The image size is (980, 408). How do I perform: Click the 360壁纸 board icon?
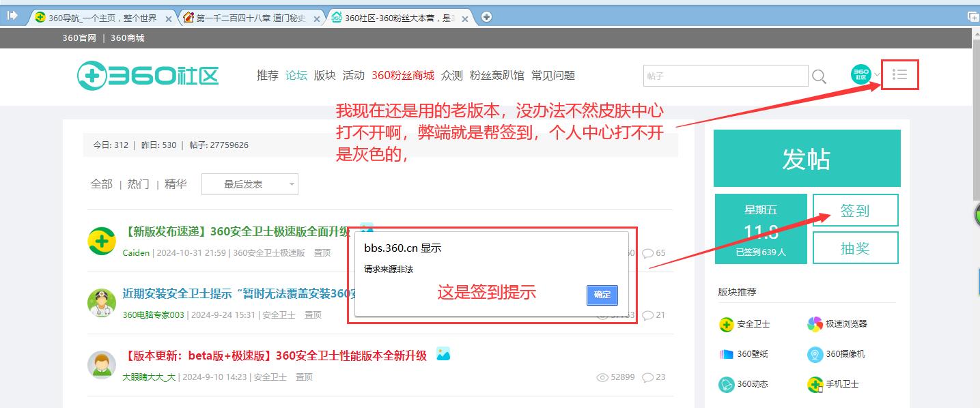tap(727, 354)
